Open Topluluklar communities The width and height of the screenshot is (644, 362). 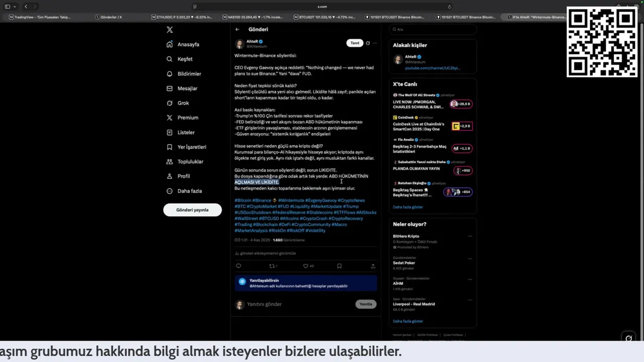click(185, 161)
